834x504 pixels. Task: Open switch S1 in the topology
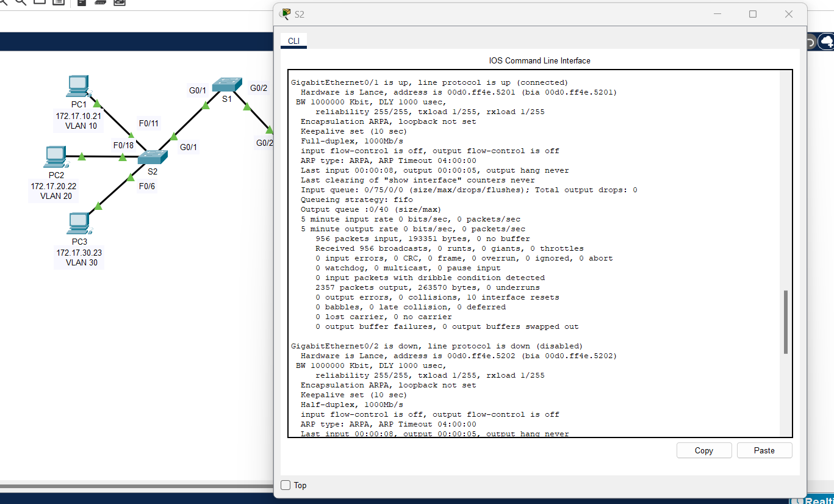click(226, 85)
